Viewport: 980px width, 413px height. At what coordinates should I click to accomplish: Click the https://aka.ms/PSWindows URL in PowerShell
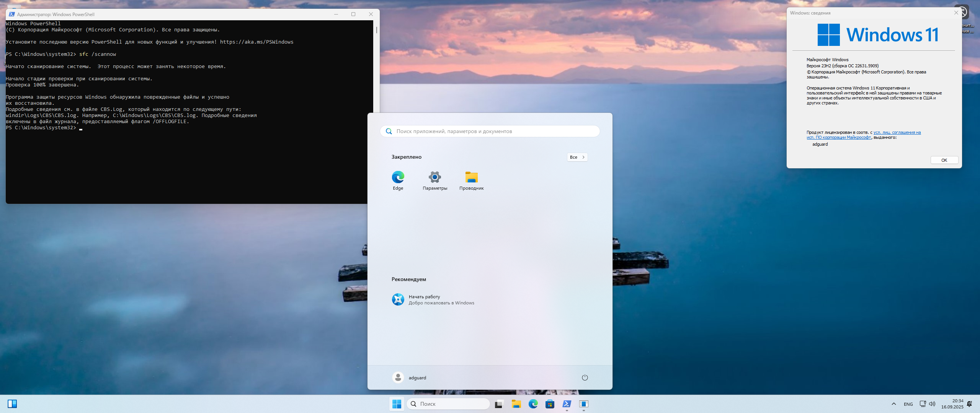pyautogui.click(x=256, y=42)
